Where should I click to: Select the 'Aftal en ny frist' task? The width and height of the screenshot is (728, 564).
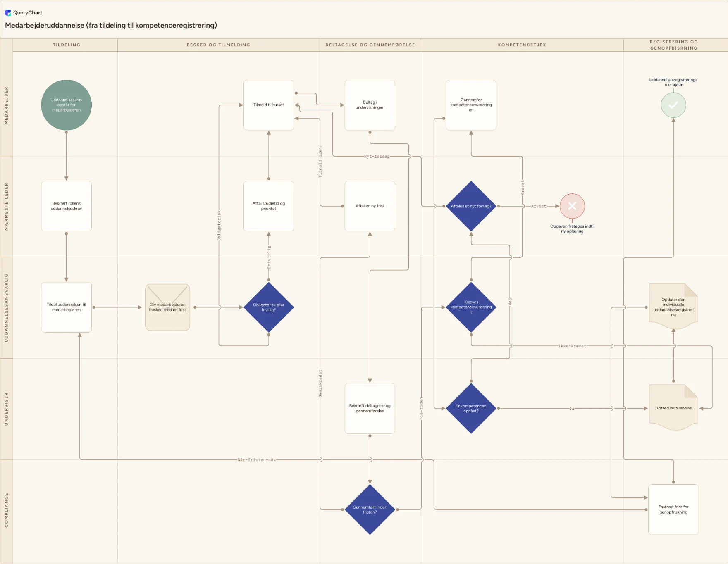[x=370, y=206]
